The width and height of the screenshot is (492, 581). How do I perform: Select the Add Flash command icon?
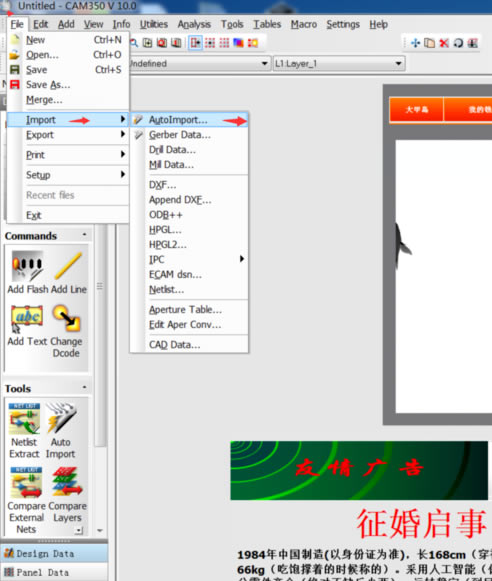coord(27,266)
